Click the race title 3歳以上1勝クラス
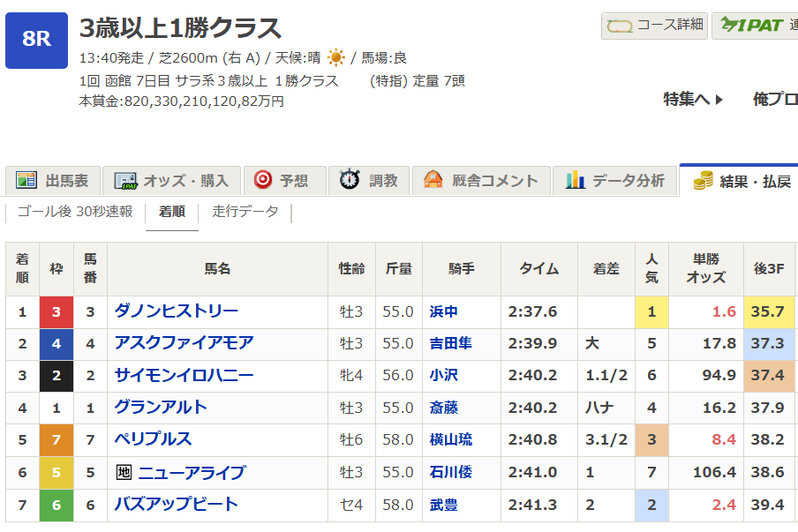The width and height of the screenshot is (798, 532). click(x=180, y=28)
